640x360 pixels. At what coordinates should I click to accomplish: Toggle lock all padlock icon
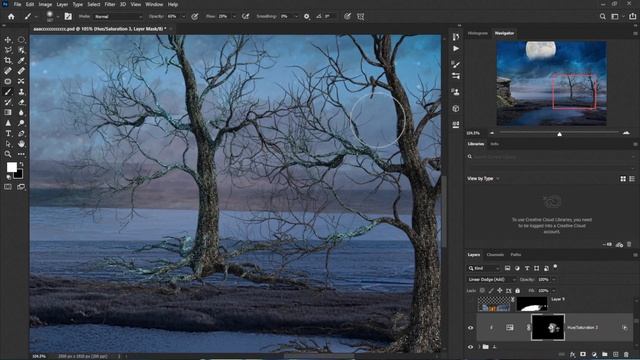point(518,291)
